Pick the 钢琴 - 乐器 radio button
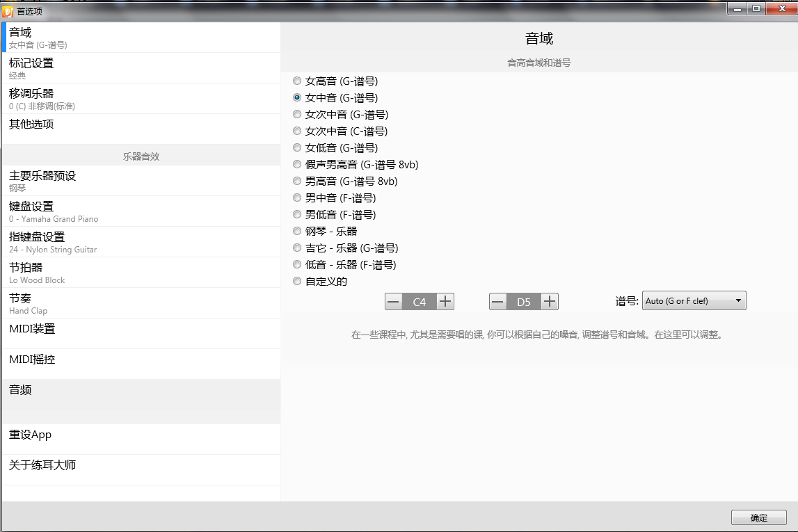The height and width of the screenshot is (532, 798). tap(297, 232)
